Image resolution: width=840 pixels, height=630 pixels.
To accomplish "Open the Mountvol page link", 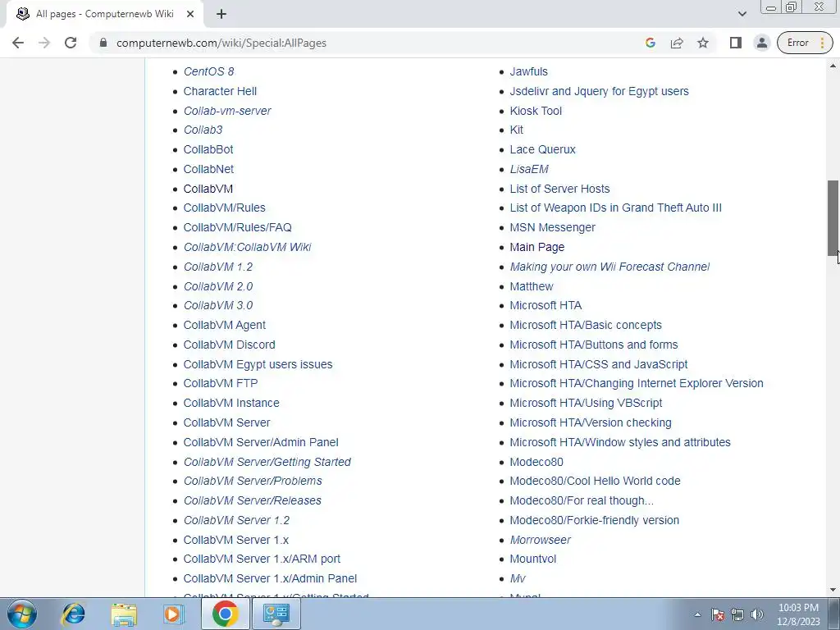I will coord(533,559).
